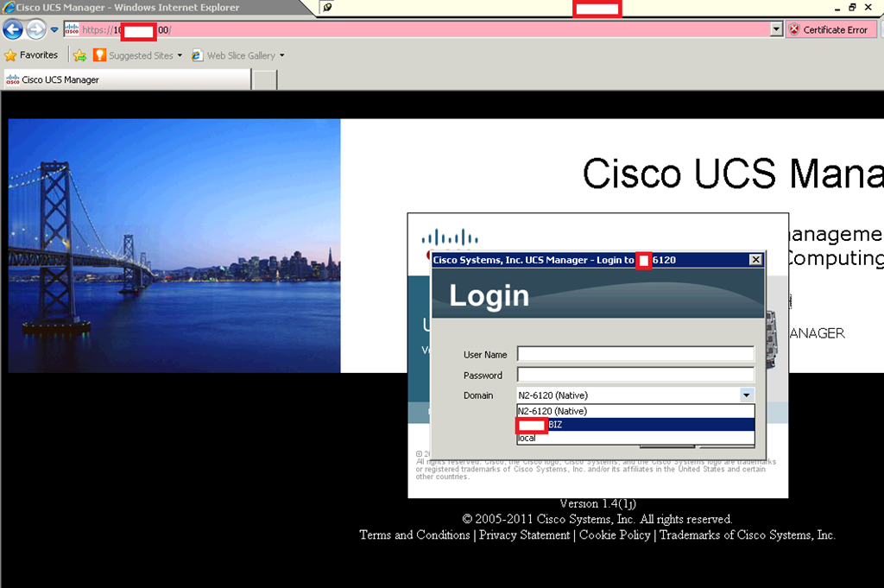
Task: Click the User Name input field
Action: [635, 354]
